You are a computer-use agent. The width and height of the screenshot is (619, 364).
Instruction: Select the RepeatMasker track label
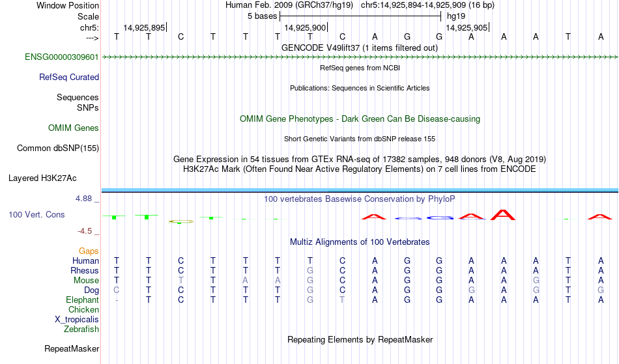click(72, 348)
